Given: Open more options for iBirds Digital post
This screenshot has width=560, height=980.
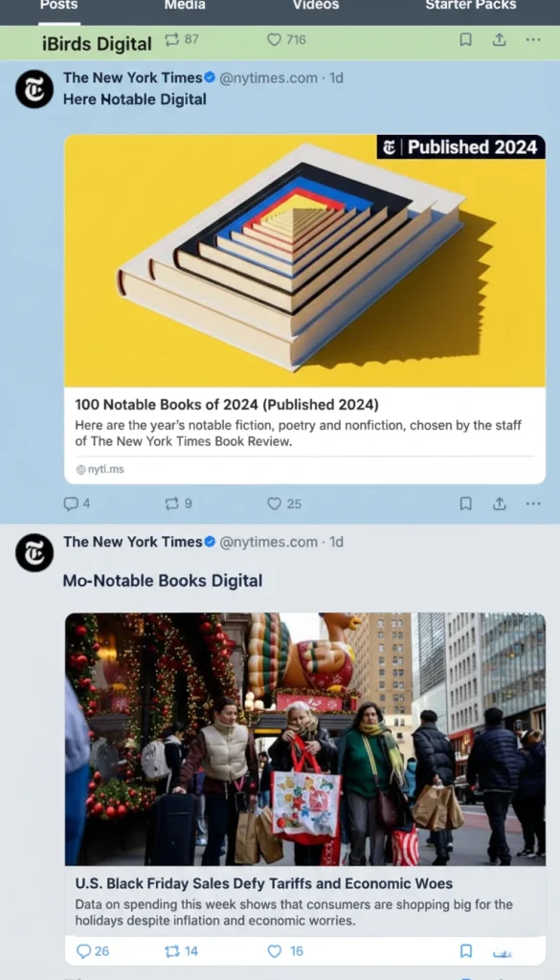Looking at the screenshot, I should point(532,40).
